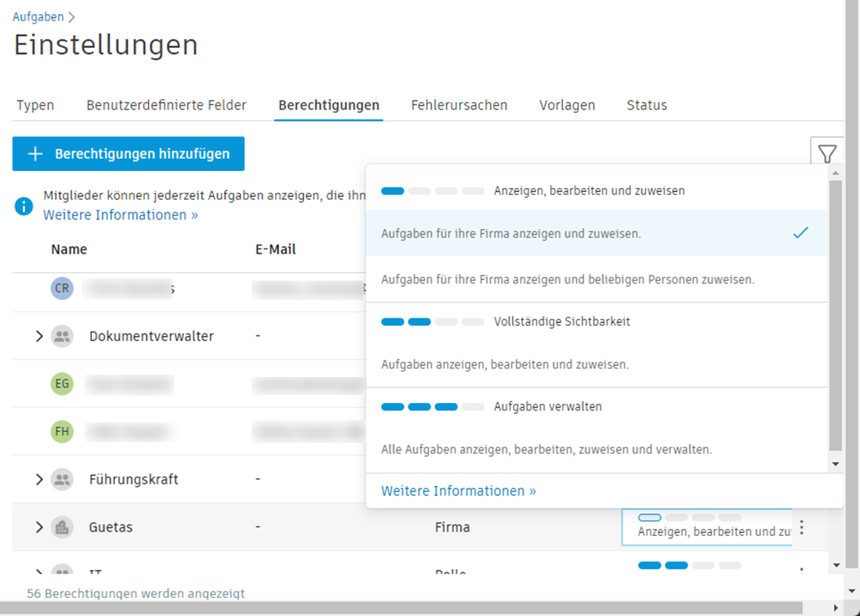Switch to the Vorlagen tab

click(567, 104)
